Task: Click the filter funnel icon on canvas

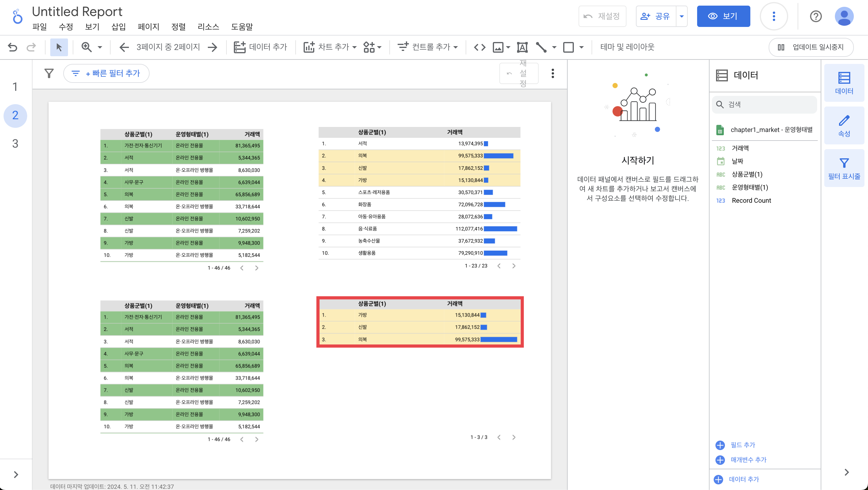Action: tap(49, 73)
